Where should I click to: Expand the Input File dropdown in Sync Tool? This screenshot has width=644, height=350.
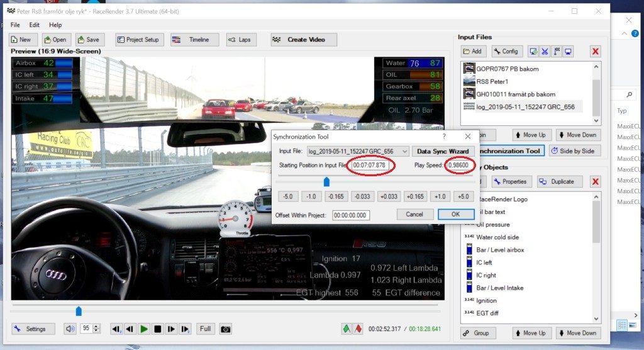404,152
